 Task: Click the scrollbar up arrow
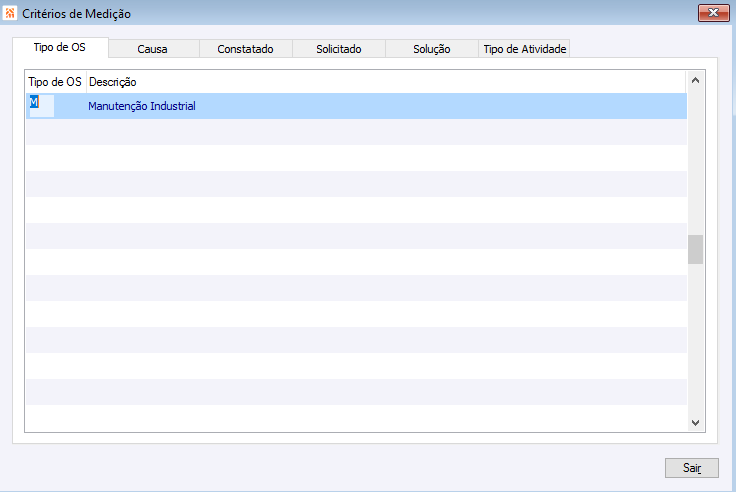[695, 80]
